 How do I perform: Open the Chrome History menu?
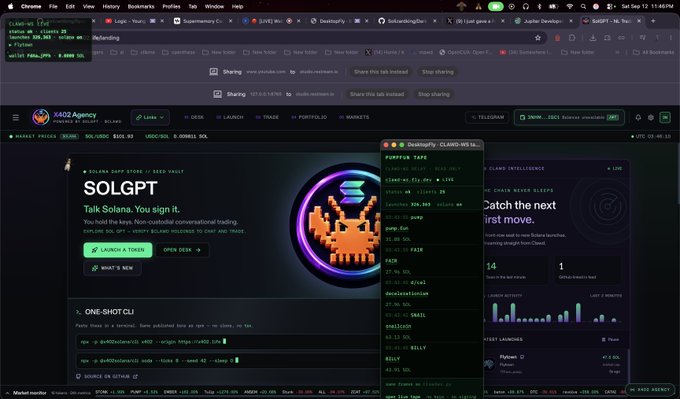point(111,7)
